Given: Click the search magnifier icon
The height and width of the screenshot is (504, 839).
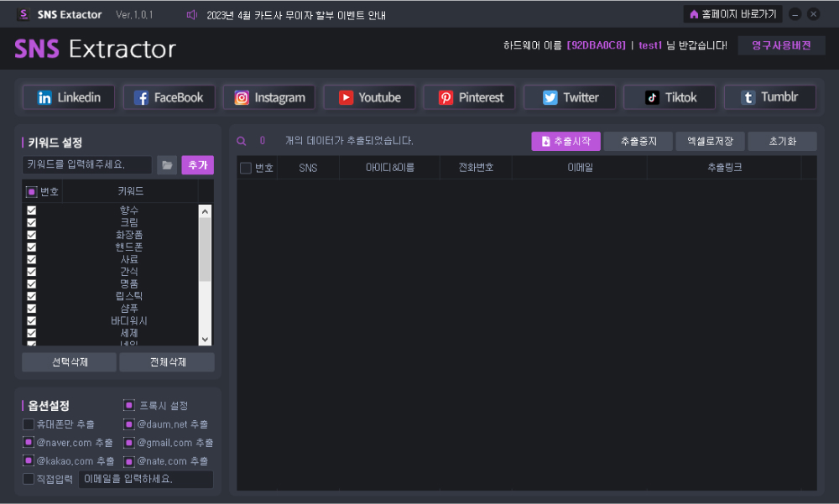Looking at the screenshot, I should 242,141.
